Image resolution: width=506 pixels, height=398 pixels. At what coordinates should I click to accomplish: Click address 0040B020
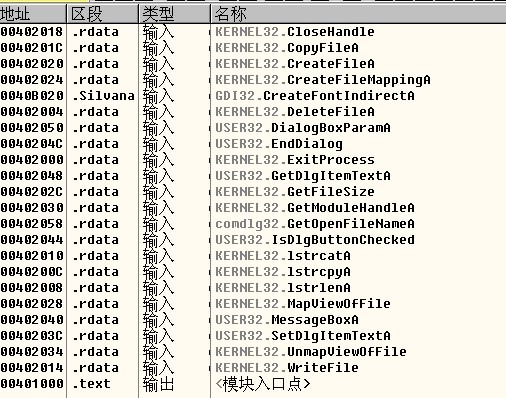[x=32, y=96]
